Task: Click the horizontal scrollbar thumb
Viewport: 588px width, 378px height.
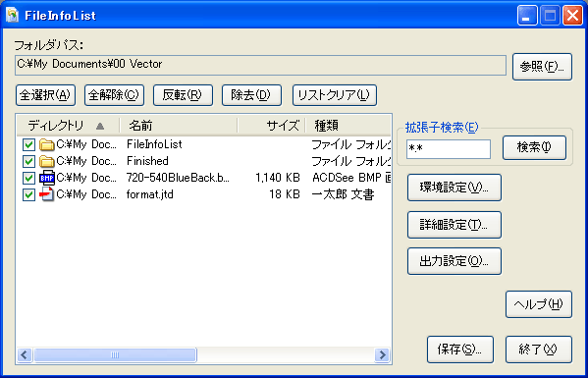Action: click(115, 354)
